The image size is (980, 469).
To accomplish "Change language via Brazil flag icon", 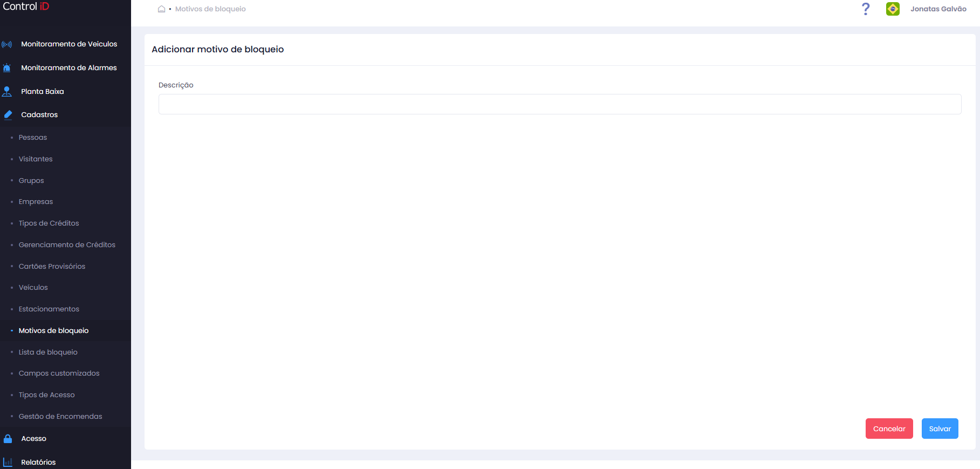I will pyautogui.click(x=893, y=9).
